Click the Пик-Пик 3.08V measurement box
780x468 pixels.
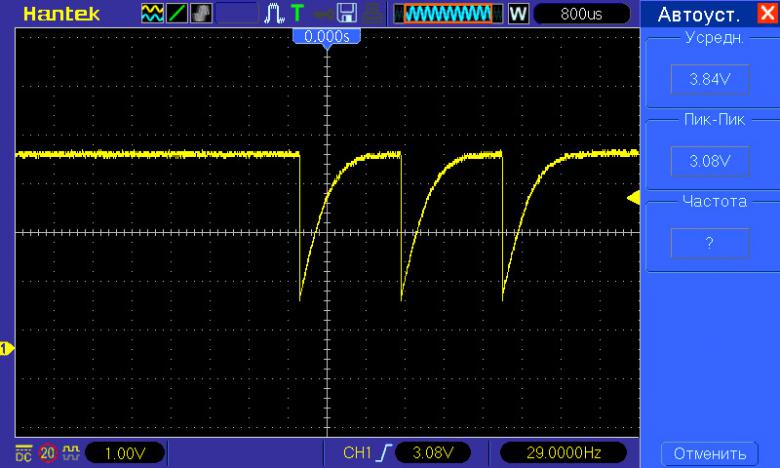(710, 161)
